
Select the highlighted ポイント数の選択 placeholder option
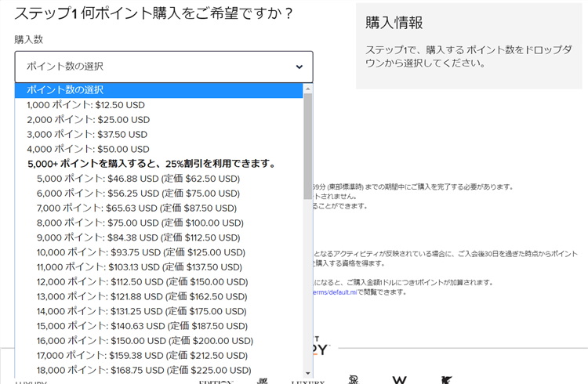(158, 90)
